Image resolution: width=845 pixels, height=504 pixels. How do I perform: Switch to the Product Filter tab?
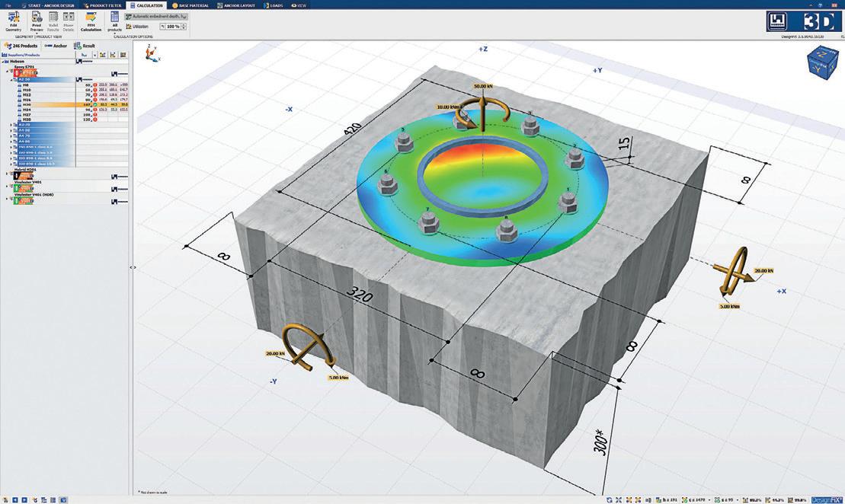(103, 5)
